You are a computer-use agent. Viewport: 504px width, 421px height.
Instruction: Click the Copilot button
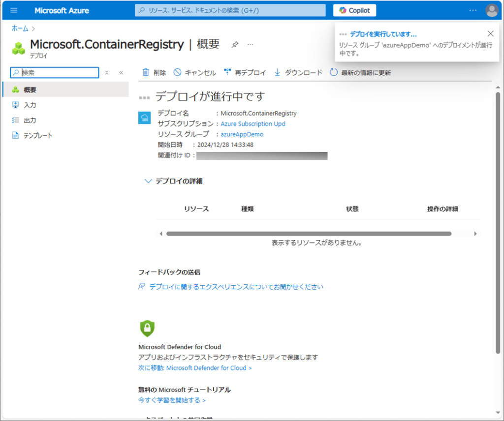355,10
